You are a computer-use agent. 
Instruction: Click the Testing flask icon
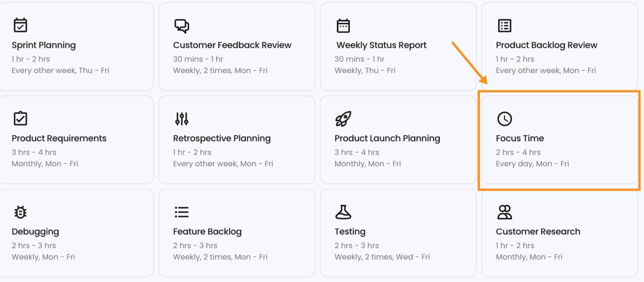343,212
